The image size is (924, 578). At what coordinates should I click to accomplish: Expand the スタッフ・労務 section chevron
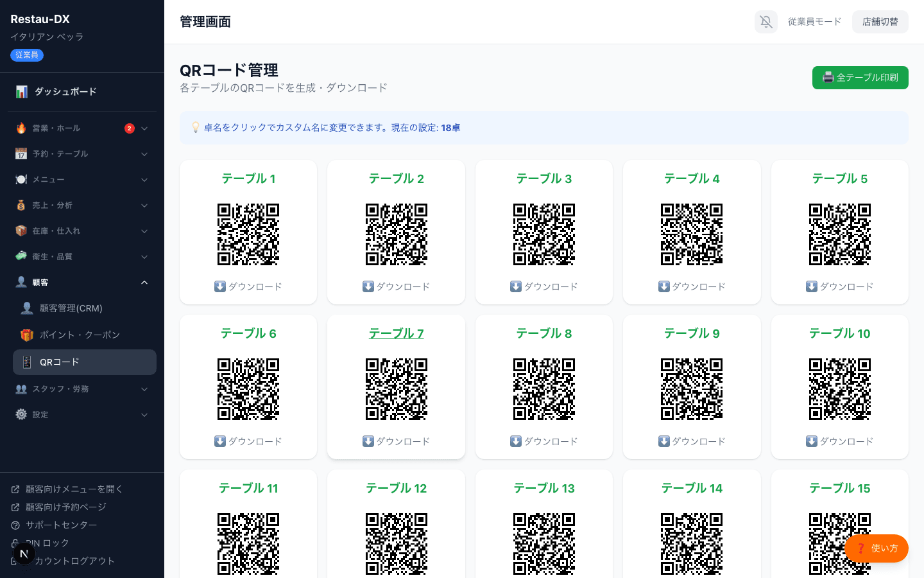(x=144, y=389)
